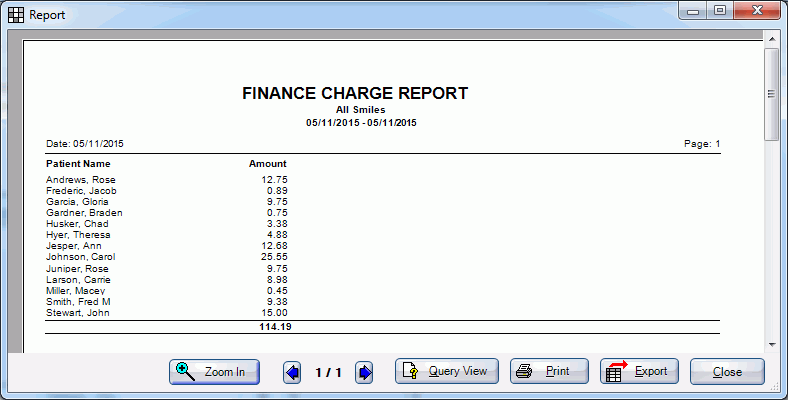Click amount 8.98 for Larson
The height and width of the screenshot is (400, 788).
point(277,280)
